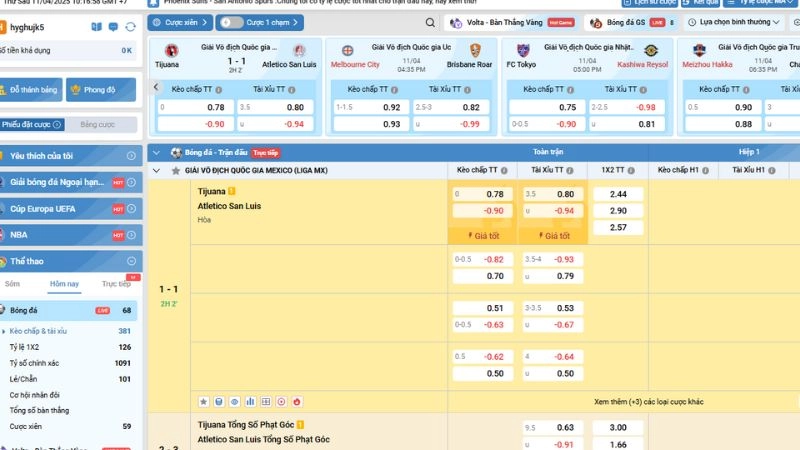Open the blue database icon below the Tijuana match
Image resolution: width=800 pixels, height=450 pixels.
click(x=219, y=402)
